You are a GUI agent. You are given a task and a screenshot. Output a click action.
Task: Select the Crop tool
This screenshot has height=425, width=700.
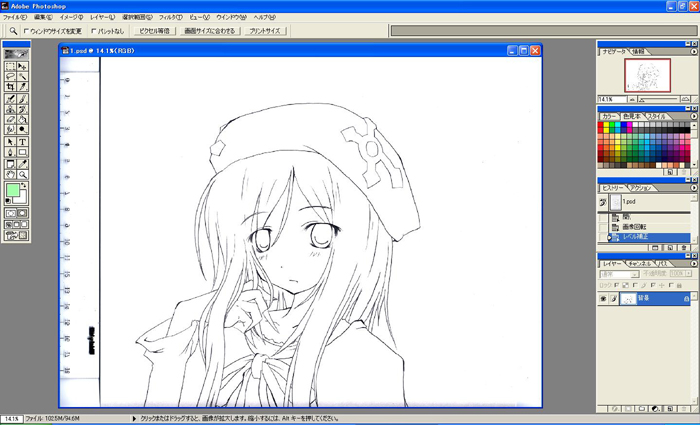tap(10, 87)
